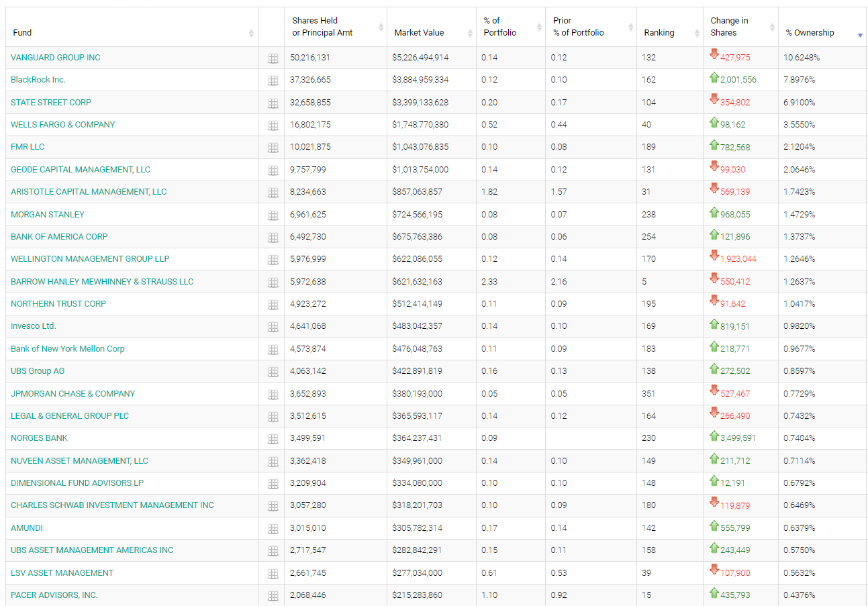Open the AMUNDI fund link

(27, 528)
